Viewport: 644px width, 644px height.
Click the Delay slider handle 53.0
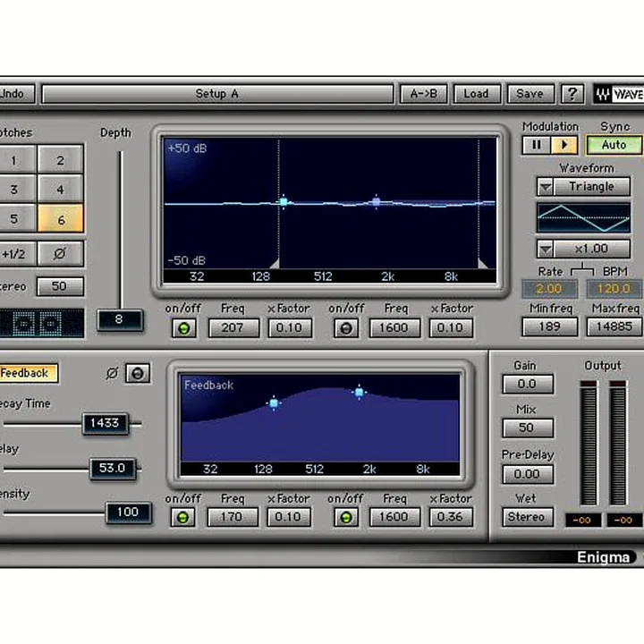pos(113,469)
